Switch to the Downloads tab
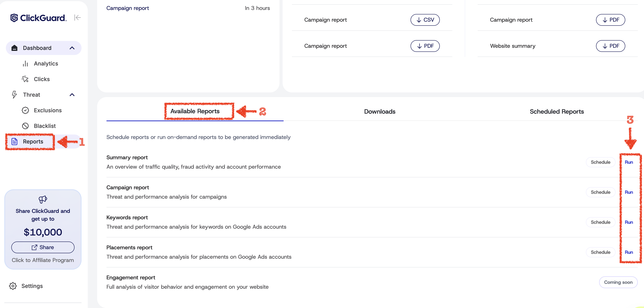The width and height of the screenshot is (644, 308). pos(380,112)
